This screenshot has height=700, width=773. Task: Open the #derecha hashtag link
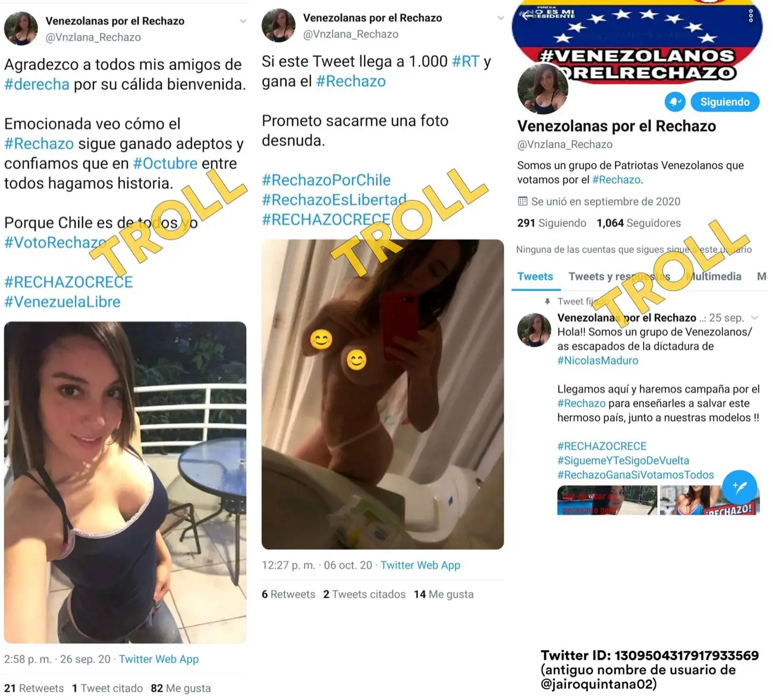[37, 84]
